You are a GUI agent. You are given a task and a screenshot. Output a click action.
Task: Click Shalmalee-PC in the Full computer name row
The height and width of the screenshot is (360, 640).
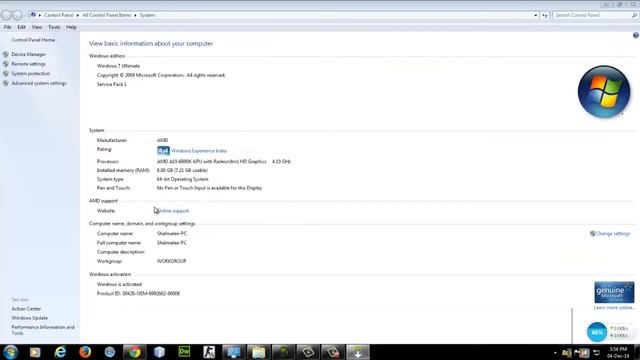[x=172, y=242]
